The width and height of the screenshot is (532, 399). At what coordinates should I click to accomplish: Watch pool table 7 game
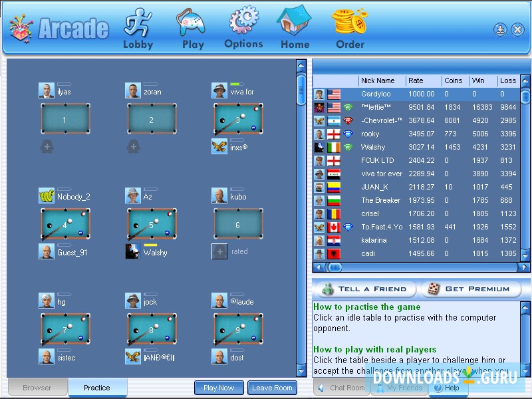tap(65, 329)
